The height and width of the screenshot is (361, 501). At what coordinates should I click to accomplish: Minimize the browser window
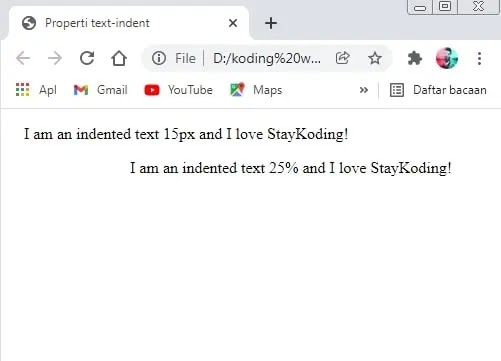pyautogui.click(x=420, y=7)
